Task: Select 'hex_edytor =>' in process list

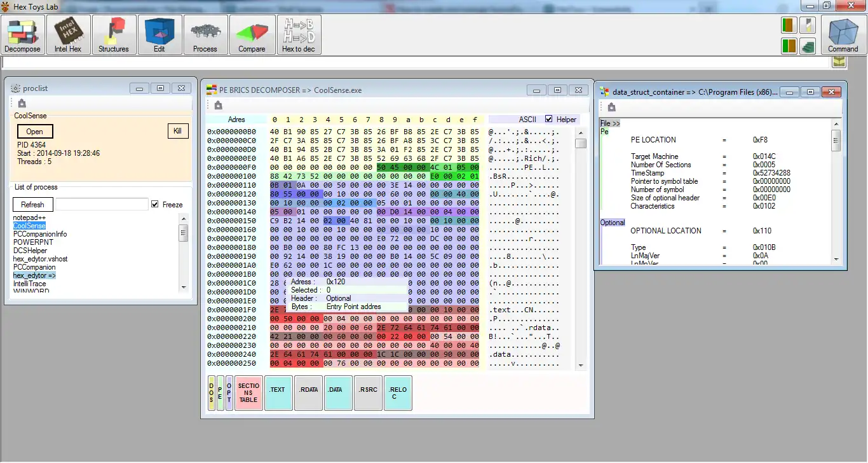Action: [x=34, y=275]
